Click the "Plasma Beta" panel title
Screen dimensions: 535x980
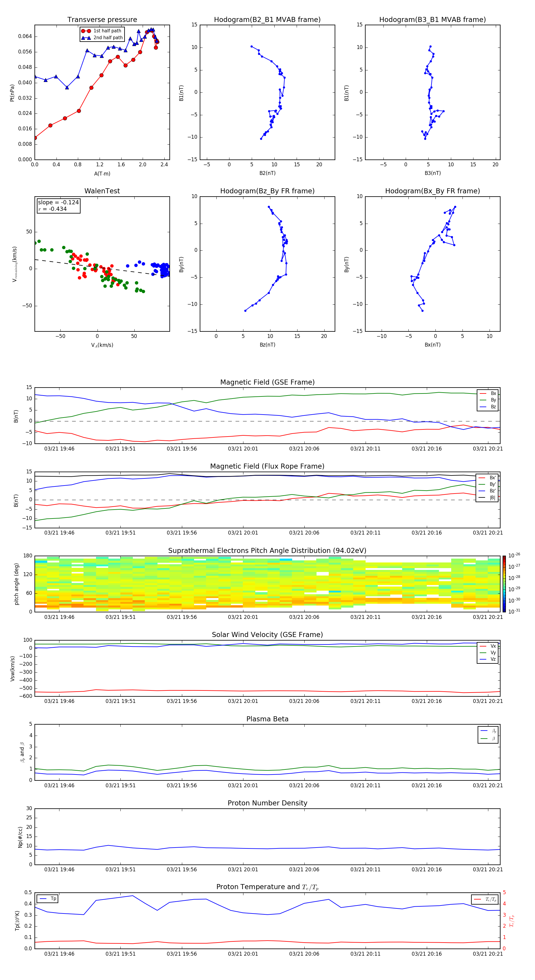(267, 719)
